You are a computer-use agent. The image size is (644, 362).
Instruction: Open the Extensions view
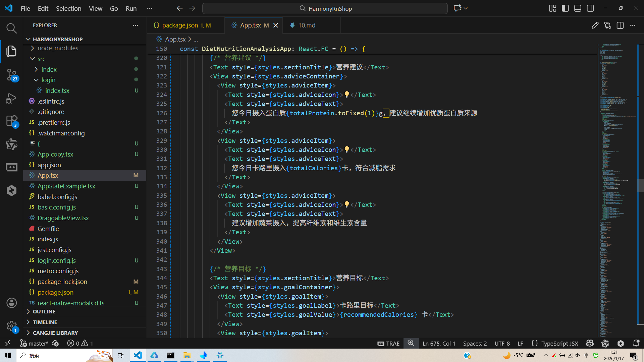click(11, 121)
